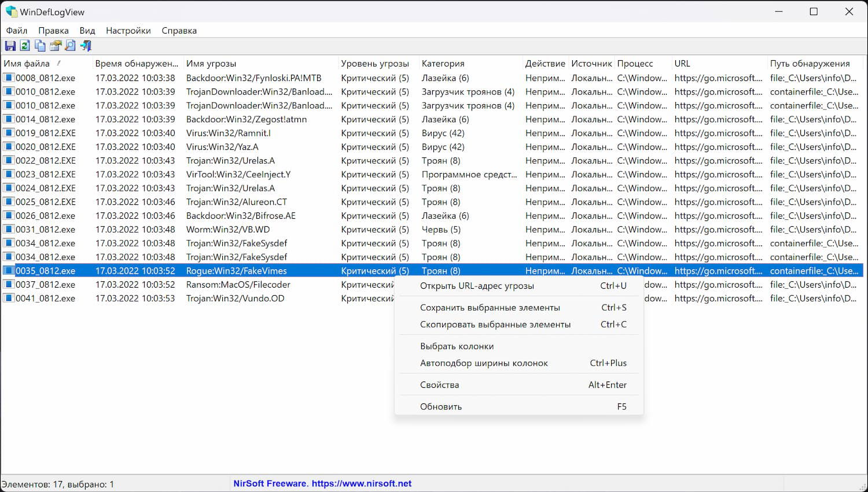Sort by the Уровень угрозы column header
The height and width of the screenshot is (492, 868).
click(x=378, y=64)
